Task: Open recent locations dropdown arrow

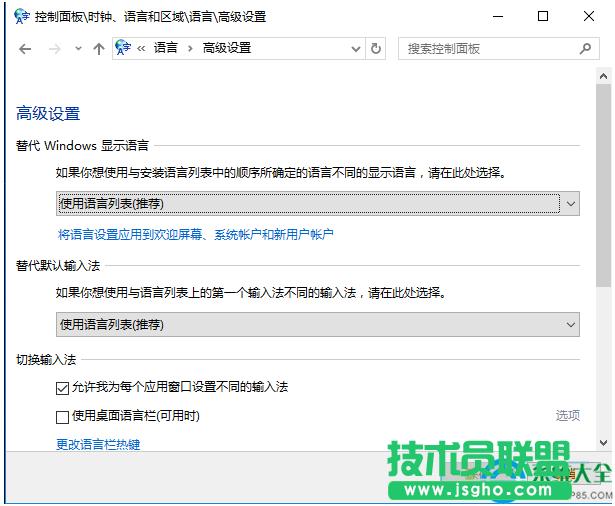Action: click(x=78, y=49)
